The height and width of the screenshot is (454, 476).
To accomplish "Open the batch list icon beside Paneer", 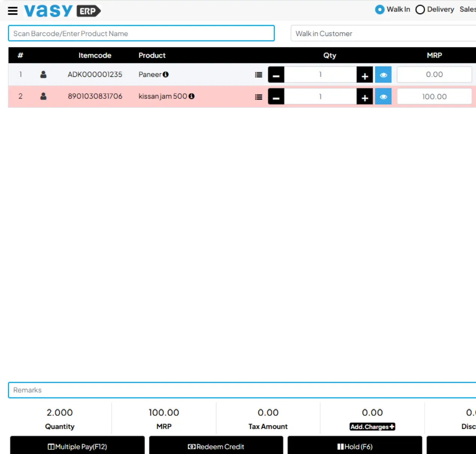I will pos(258,75).
